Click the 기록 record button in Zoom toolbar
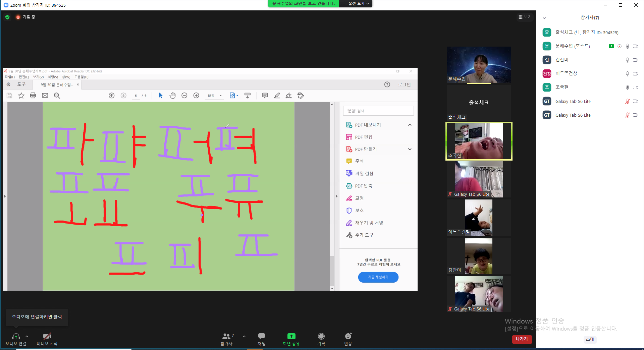 (321, 339)
